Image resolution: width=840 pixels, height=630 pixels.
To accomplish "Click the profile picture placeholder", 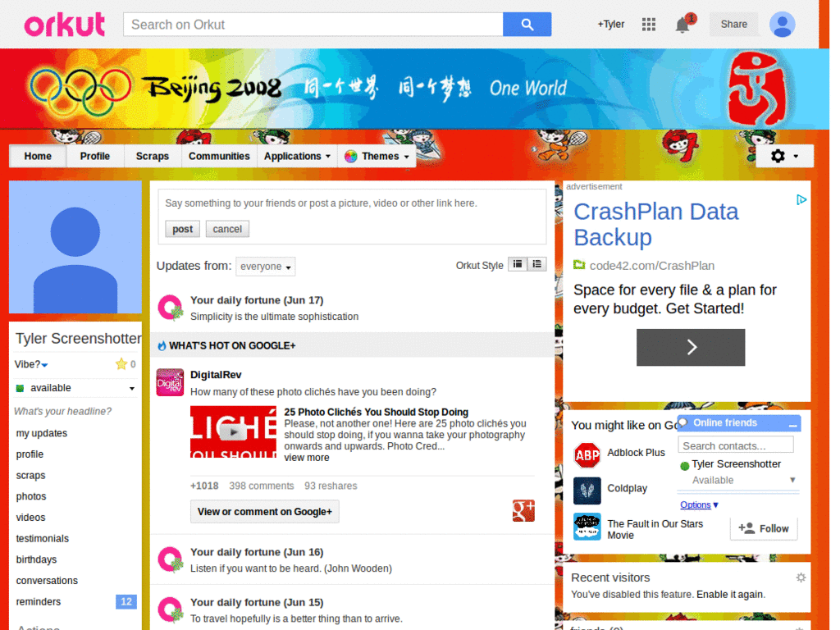I will (75, 246).
